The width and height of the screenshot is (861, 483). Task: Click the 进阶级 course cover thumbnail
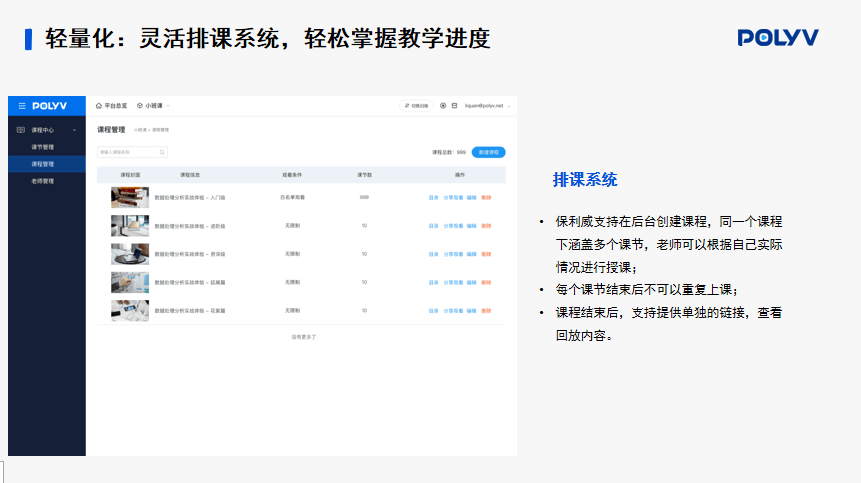(x=130, y=226)
